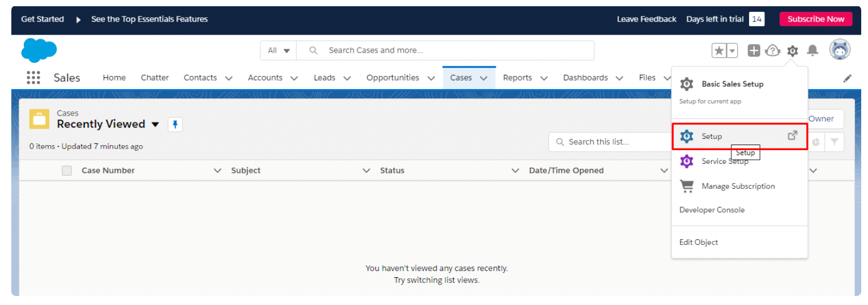This screenshot has width=868, height=305.
Task: Choose Edit Object in the menu
Action: (x=739, y=242)
